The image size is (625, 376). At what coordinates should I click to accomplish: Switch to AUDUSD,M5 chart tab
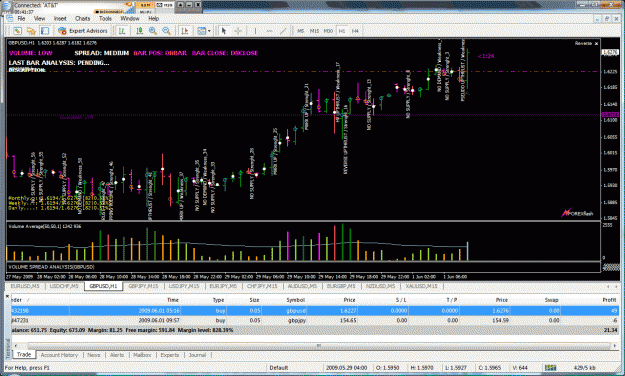pos(302,286)
